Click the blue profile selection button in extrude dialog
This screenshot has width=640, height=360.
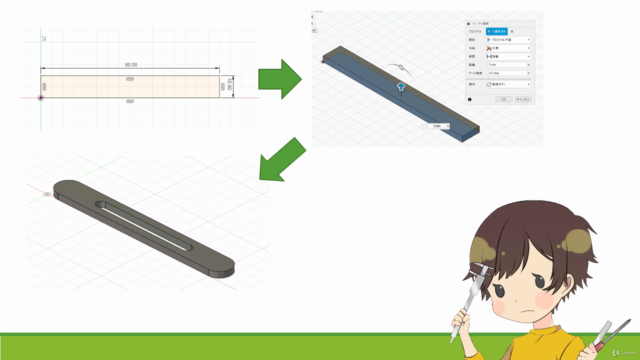click(496, 31)
